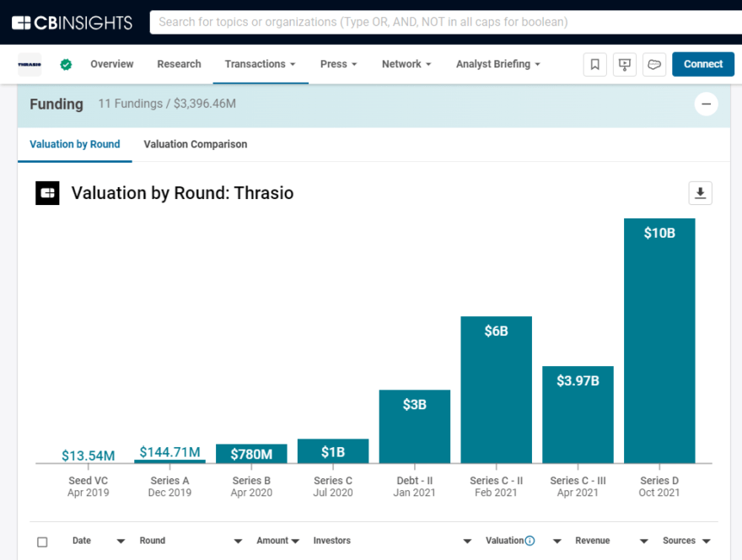Click the green verified checkmark badge
The image size is (742, 560).
coord(65,64)
